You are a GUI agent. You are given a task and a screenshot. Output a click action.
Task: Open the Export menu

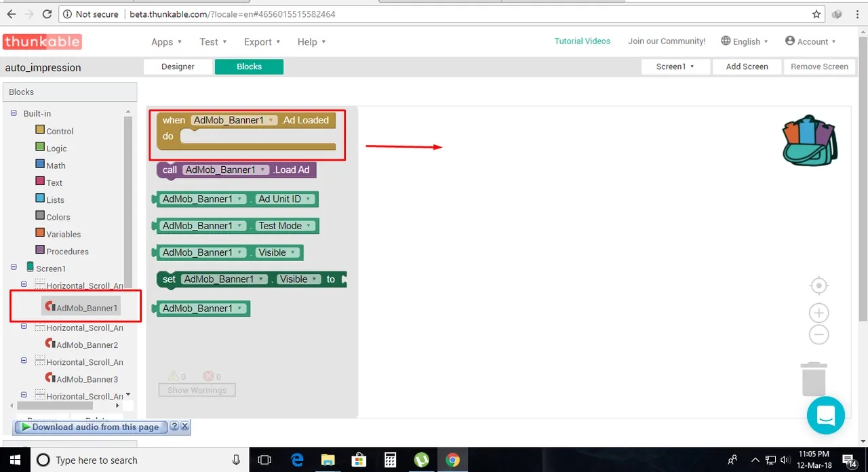coord(262,42)
